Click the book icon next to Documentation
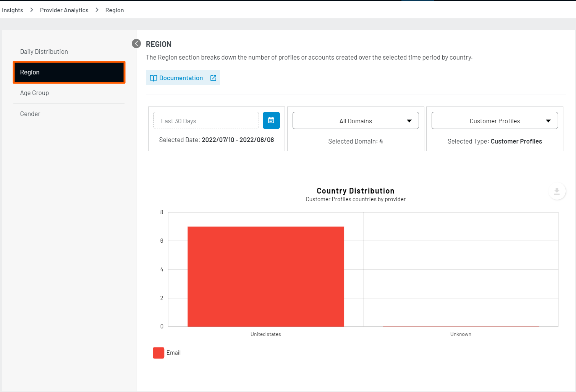The width and height of the screenshot is (576, 392). click(154, 78)
